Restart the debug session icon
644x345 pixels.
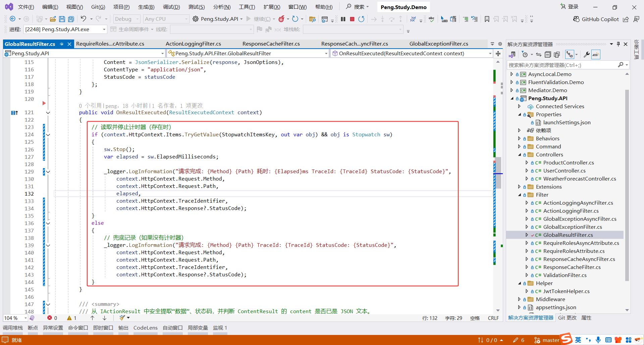click(361, 19)
